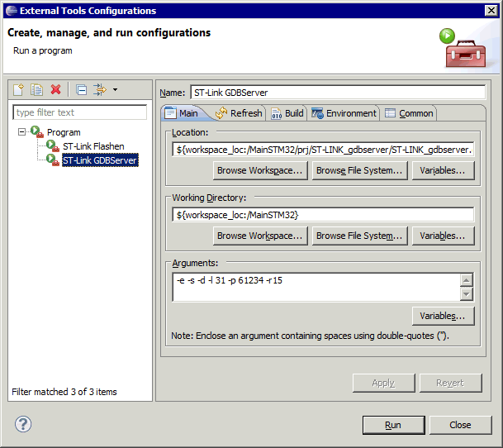503x448 pixels.
Task: Click the Build tab binary icon
Action: (x=276, y=113)
